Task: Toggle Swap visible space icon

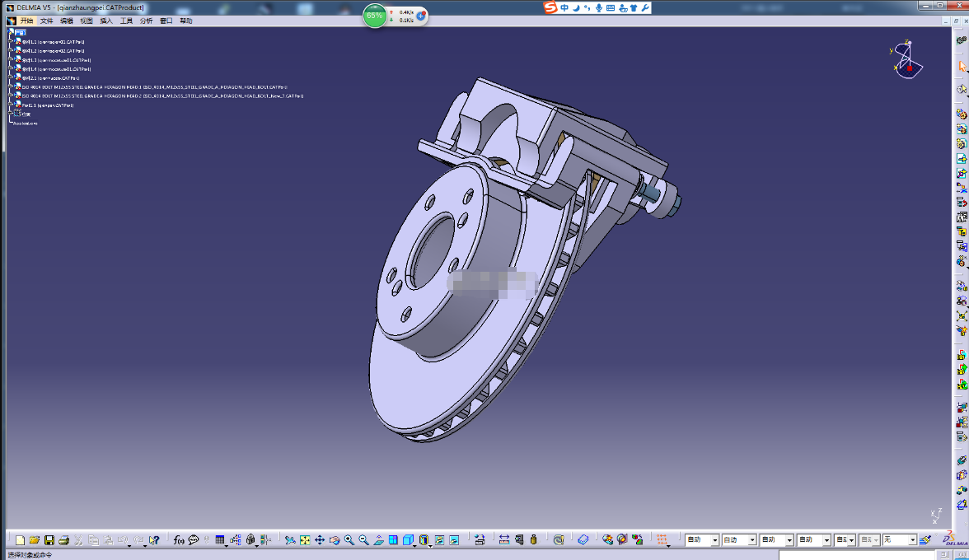Action: [x=454, y=540]
